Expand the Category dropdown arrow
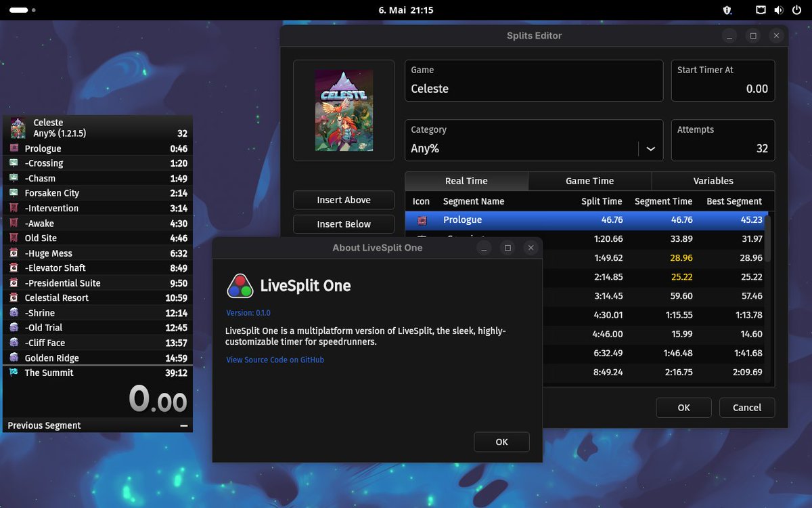Image resolution: width=812 pixels, height=508 pixels. tap(650, 149)
